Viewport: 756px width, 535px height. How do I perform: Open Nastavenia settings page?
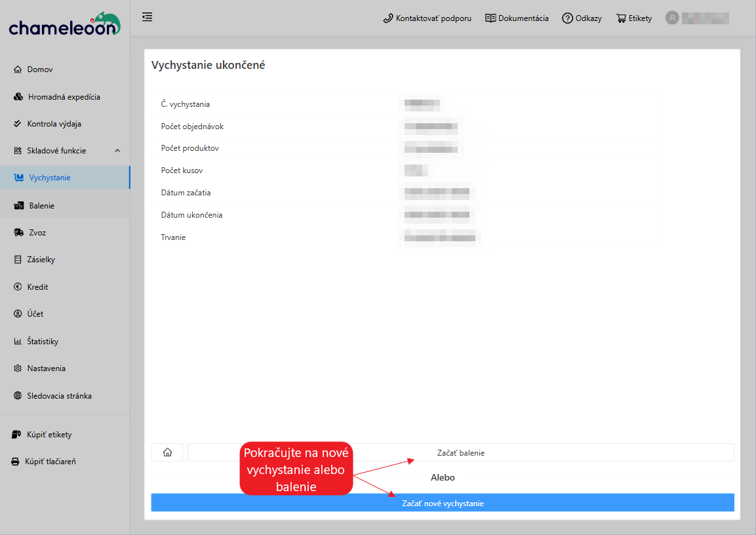pyautogui.click(x=46, y=368)
